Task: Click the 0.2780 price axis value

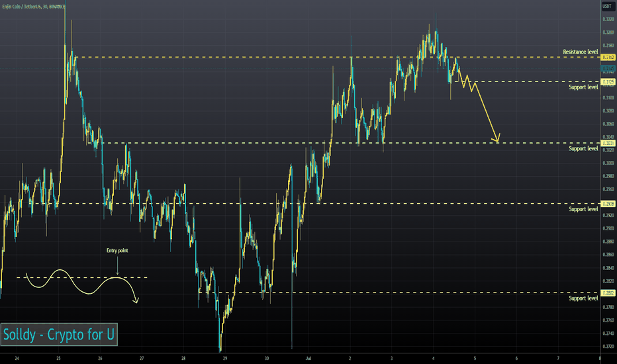Action: [608, 307]
